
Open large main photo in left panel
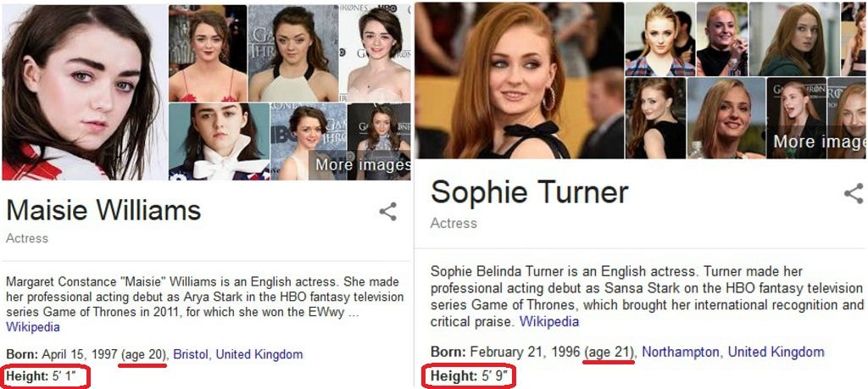85,92
